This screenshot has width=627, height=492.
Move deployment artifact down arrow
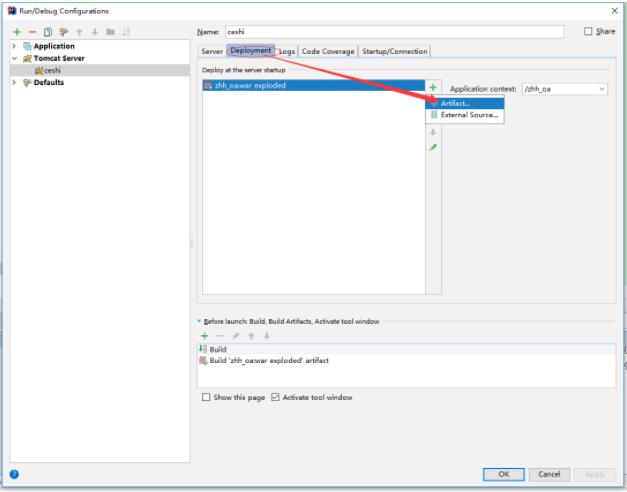433,132
